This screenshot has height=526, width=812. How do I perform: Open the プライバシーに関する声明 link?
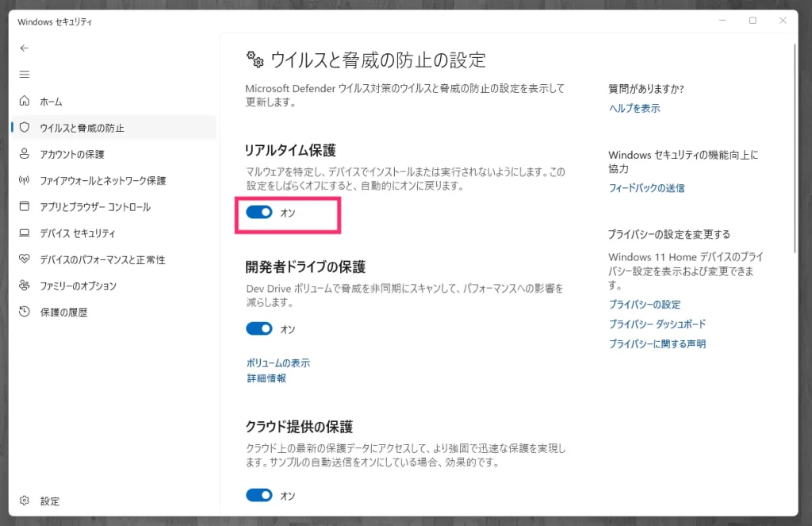(x=657, y=344)
